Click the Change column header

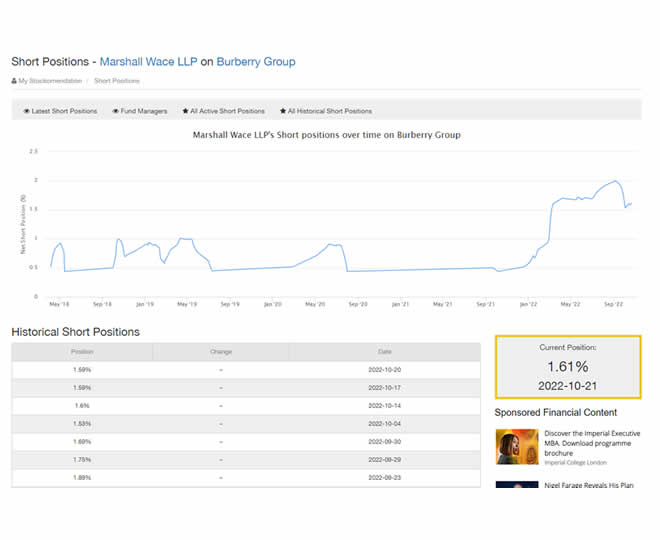pos(221,352)
